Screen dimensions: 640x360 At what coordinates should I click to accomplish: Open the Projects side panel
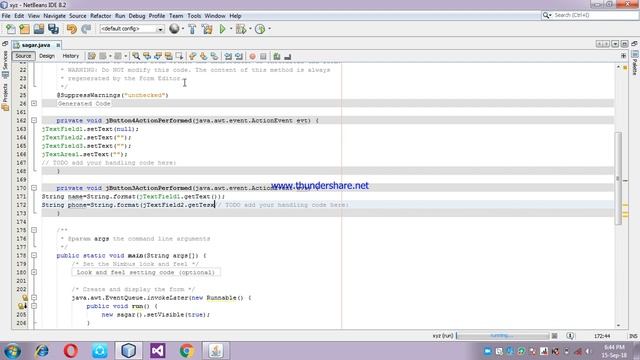pyautogui.click(x=5, y=97)
